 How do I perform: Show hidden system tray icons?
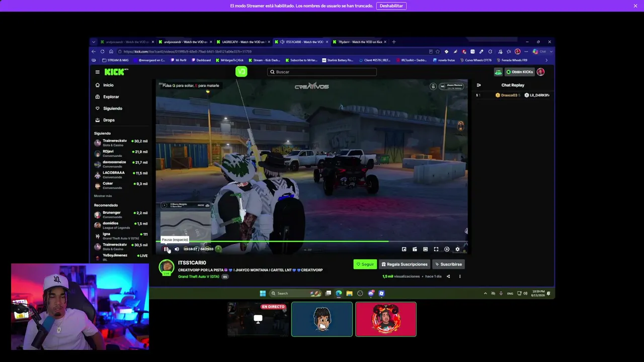[x=486, y=293]
